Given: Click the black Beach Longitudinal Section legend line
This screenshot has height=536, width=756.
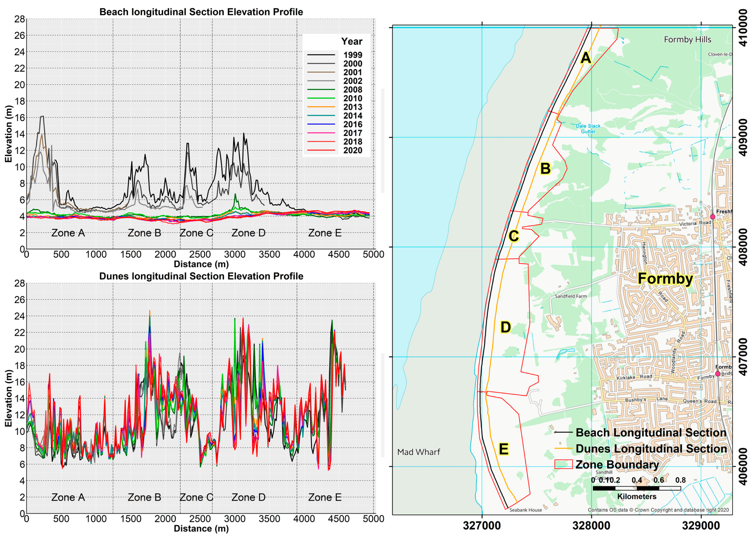Looking at the screenshot, I should pyautogui.click(x=563, y=432).
